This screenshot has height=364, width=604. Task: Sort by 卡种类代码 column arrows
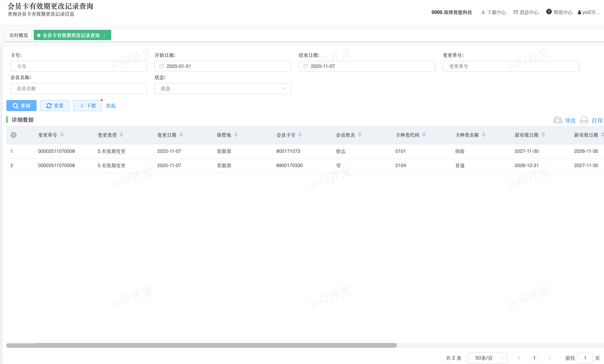pyautogui.click(x=424, y=135)
